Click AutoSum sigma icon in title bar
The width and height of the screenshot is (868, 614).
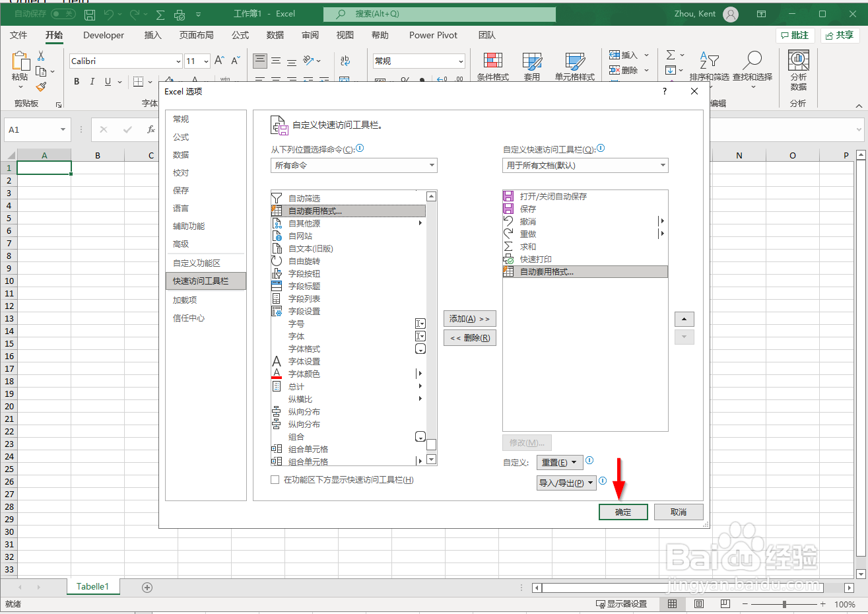(x=160, y=14)
